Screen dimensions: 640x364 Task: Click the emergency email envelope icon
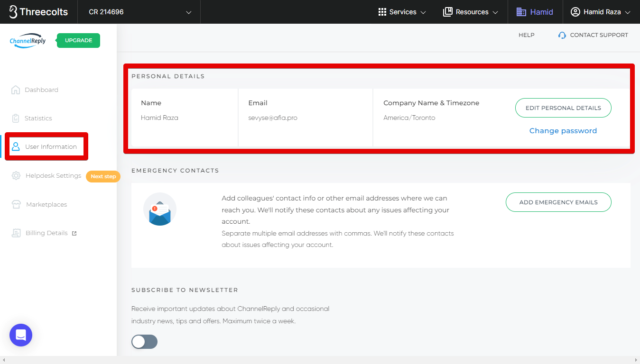point(160,209)
